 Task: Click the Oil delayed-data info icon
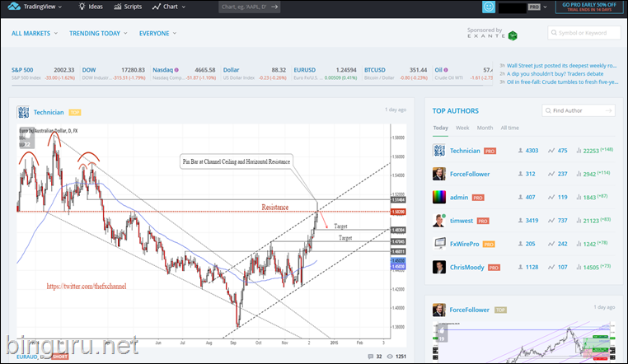click(x=446, y=70)
